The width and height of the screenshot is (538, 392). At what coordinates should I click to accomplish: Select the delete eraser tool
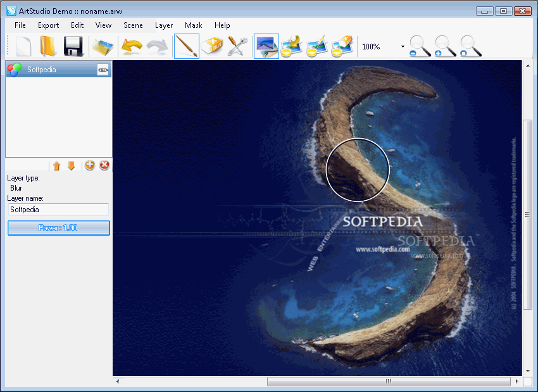(212, 46)
